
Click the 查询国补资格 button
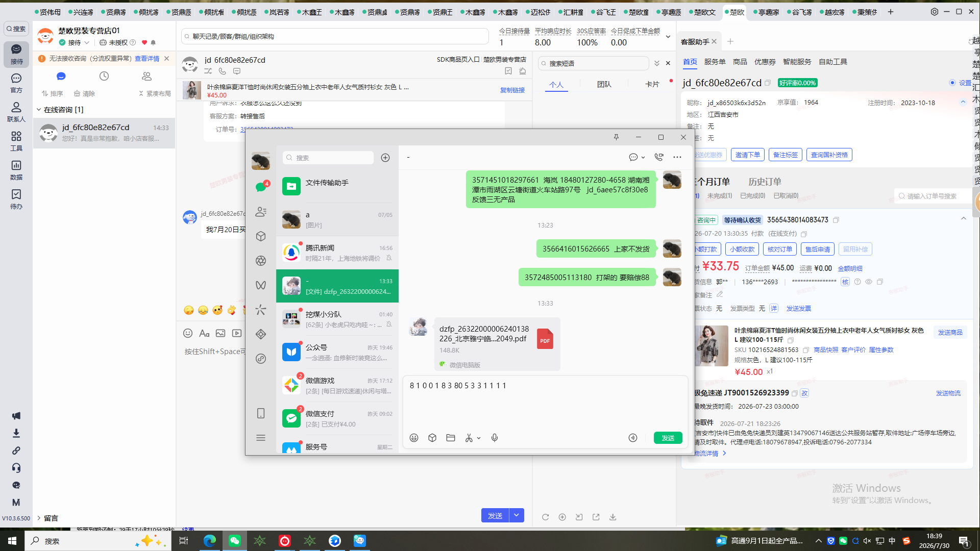pyautogui.click(x=829, y=155)
